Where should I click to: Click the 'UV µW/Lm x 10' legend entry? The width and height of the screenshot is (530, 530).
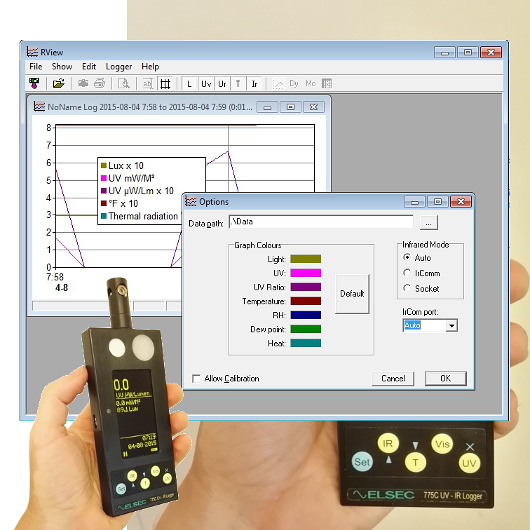click(x=137, y=191)
